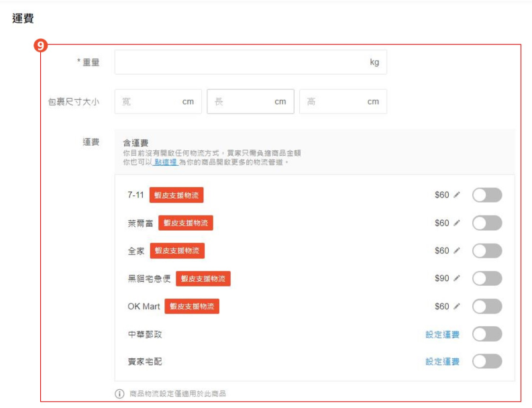Click the 蝦皮支援物流 badge next to 黑貓宅急便
This screenshot has height=408, width=532.
203,278
